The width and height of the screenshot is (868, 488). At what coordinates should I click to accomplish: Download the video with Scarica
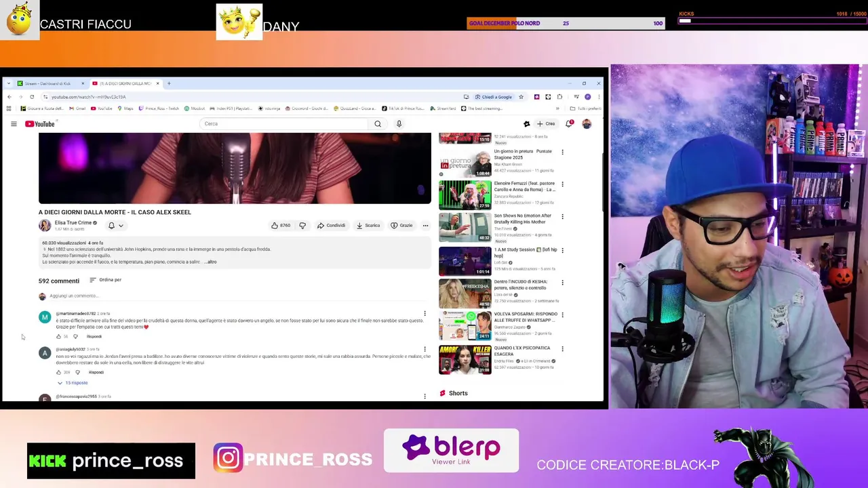coord(368,226)
